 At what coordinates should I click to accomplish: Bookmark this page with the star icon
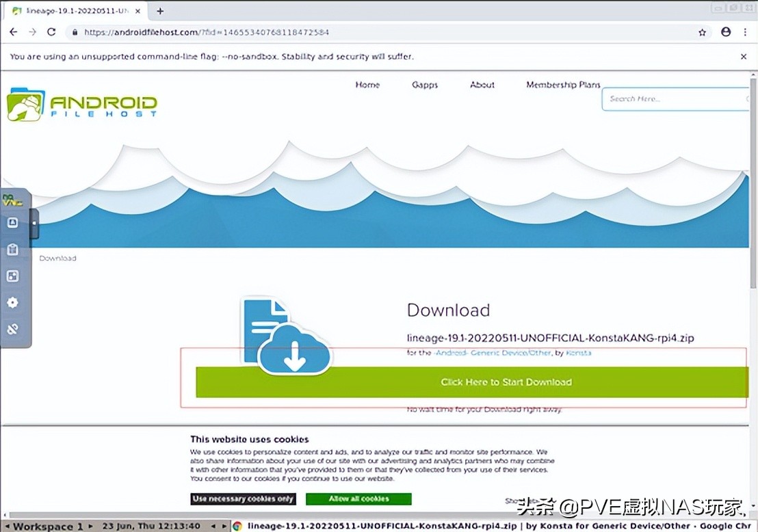point(703,32)
